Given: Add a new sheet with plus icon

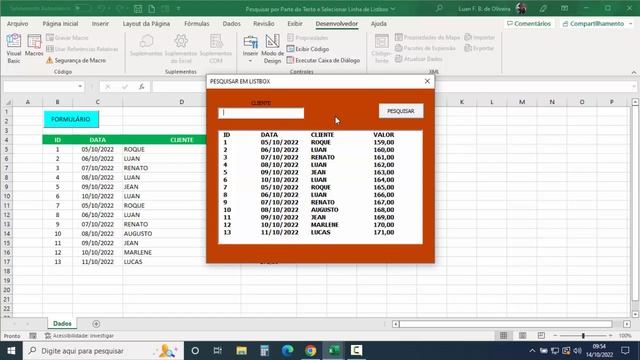Looking at the screenshot, I should pos(96,324).
